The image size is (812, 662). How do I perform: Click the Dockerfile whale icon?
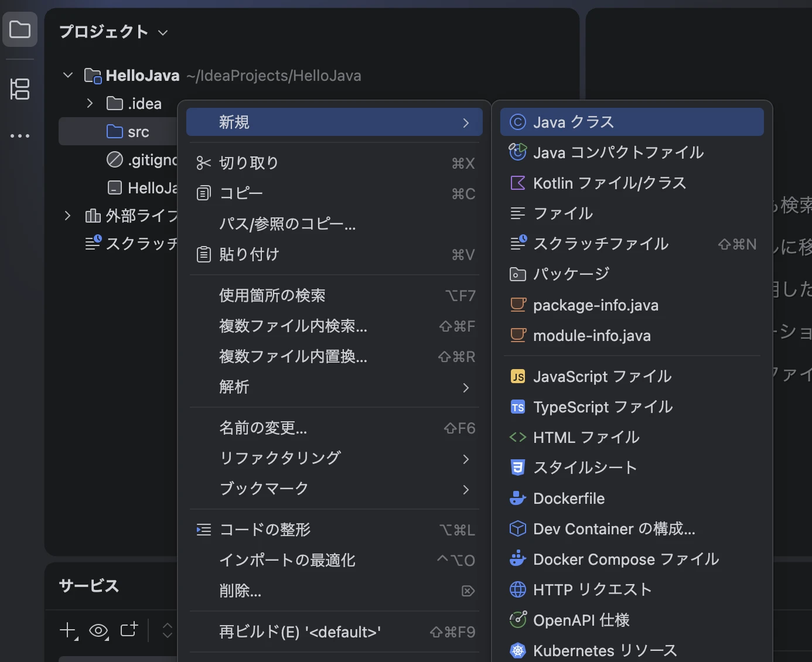(x=518, y=498)
